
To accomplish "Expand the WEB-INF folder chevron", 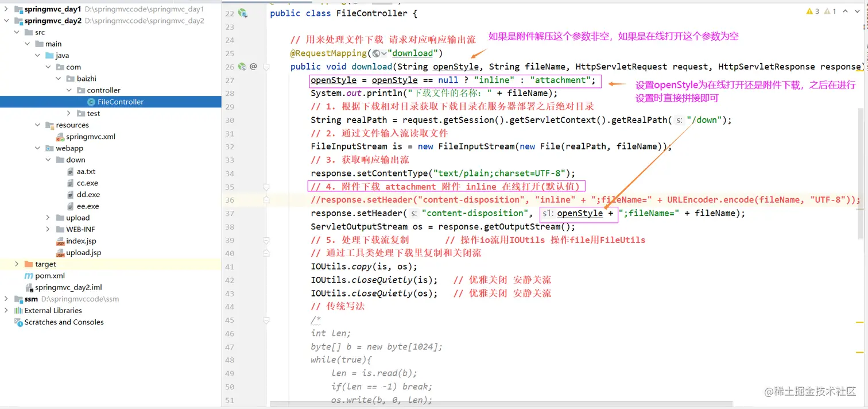I will pos(48,229).
